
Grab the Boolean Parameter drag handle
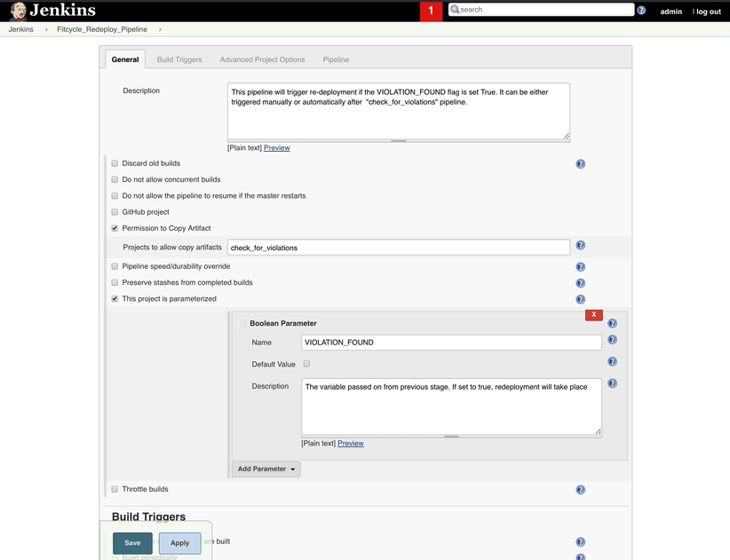(242, 323)
